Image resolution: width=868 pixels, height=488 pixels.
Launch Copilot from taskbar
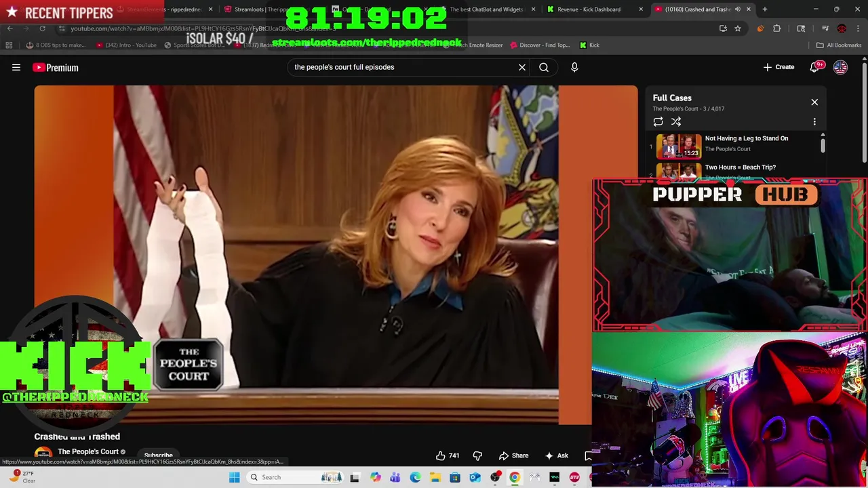375,477
